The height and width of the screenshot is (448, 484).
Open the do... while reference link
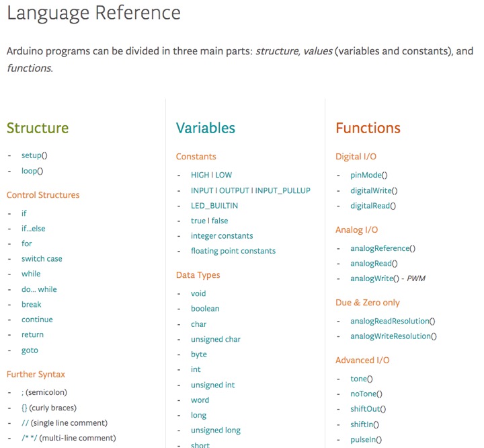pos(39,289)
